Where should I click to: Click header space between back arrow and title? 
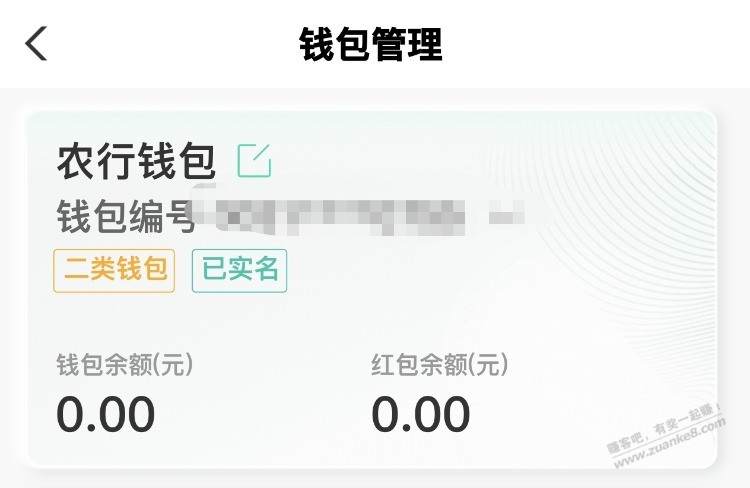pos(170,45)
